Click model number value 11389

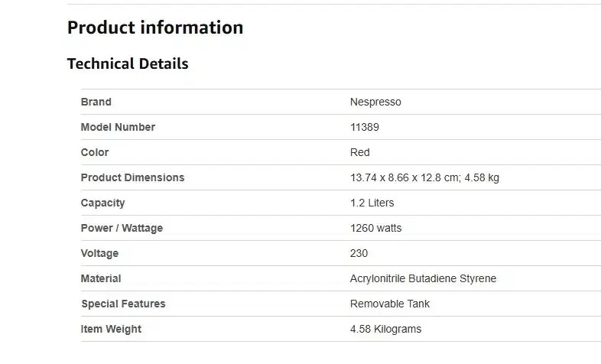365,127
